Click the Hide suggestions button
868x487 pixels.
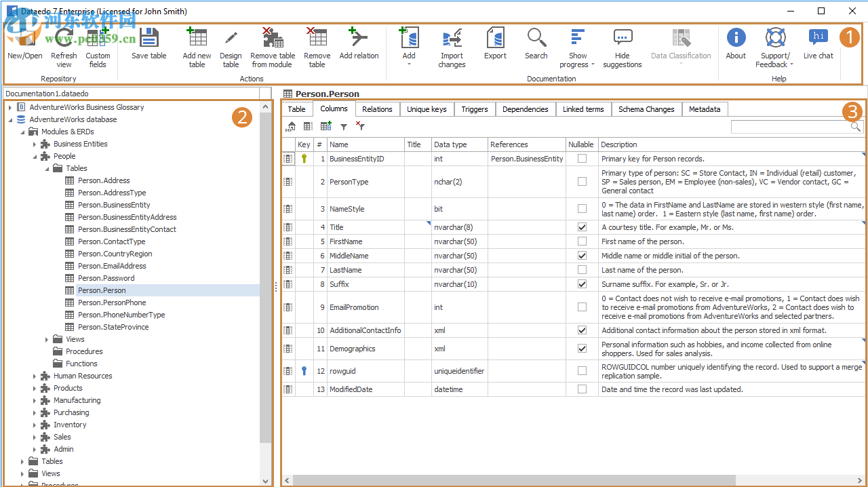pyautogui.click(x=622, y=47)
